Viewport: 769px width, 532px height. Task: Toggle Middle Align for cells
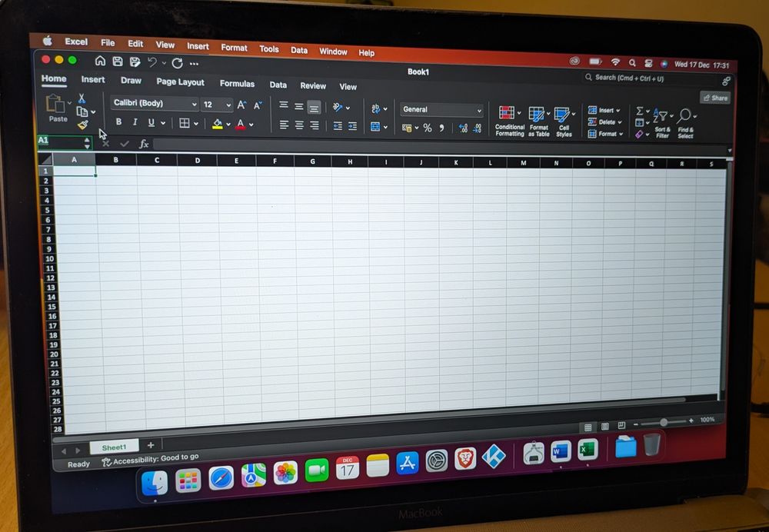(x=298, y=106)
